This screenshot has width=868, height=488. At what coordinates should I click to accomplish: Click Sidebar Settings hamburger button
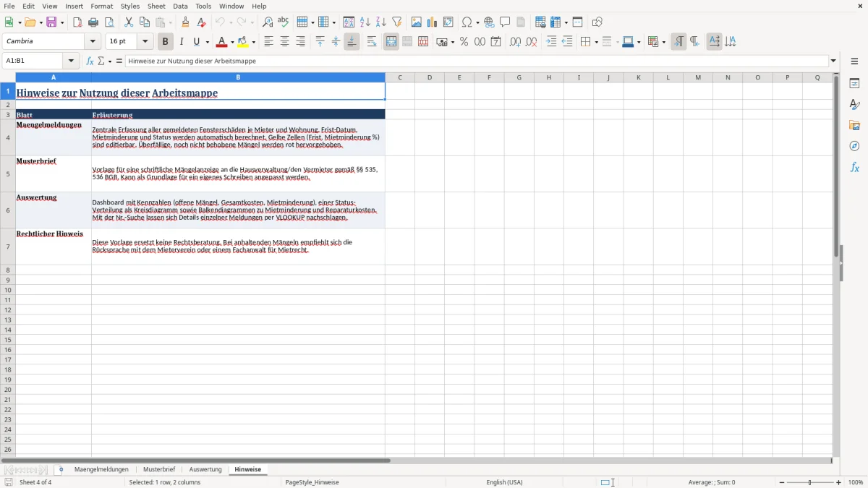coord(854,61)
